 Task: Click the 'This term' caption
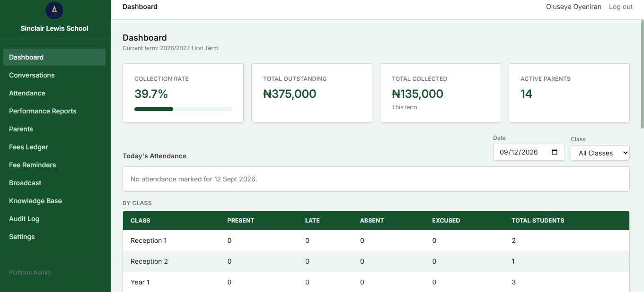tap(405, 107)
